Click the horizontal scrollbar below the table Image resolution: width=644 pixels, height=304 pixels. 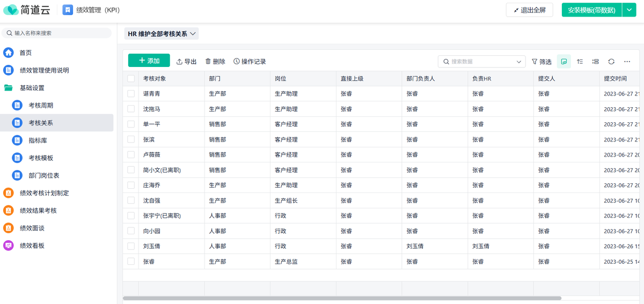pyautogui.click(x=342, y=298)
